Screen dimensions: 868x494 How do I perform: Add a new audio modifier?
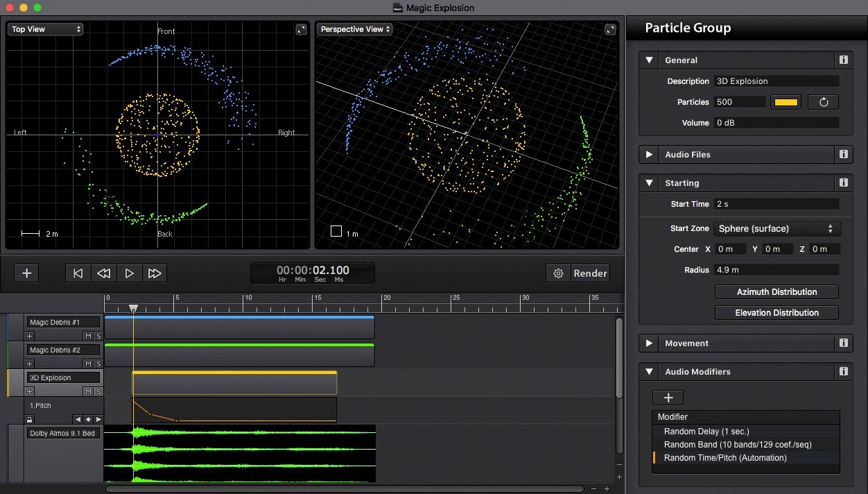coord(668,398)
